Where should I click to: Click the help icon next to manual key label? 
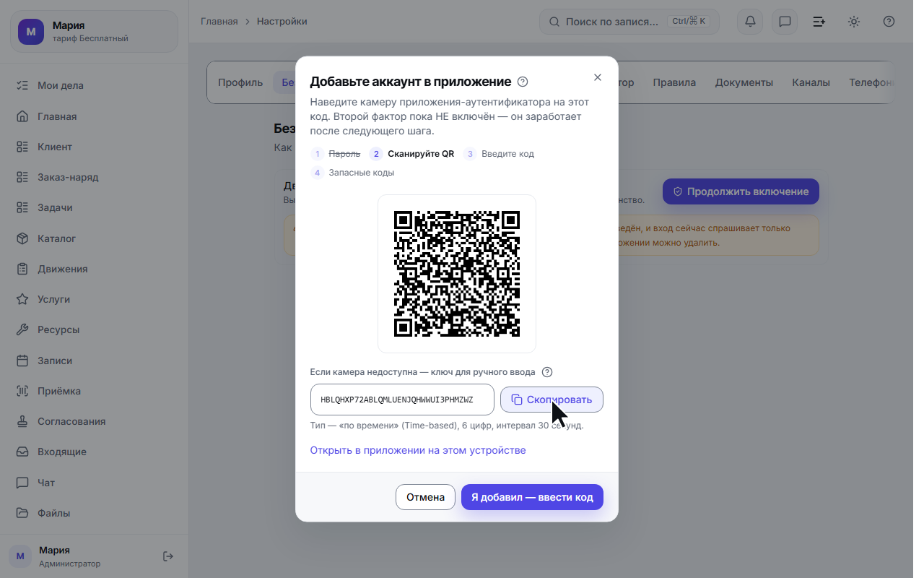pyautogui.click(x=547, y=372)
